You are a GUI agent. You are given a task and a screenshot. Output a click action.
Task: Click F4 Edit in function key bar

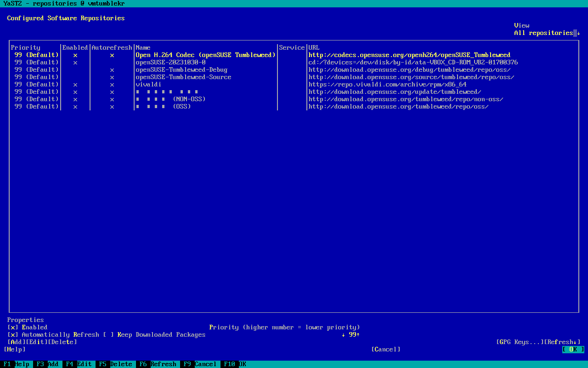click(x=79, y=364)
